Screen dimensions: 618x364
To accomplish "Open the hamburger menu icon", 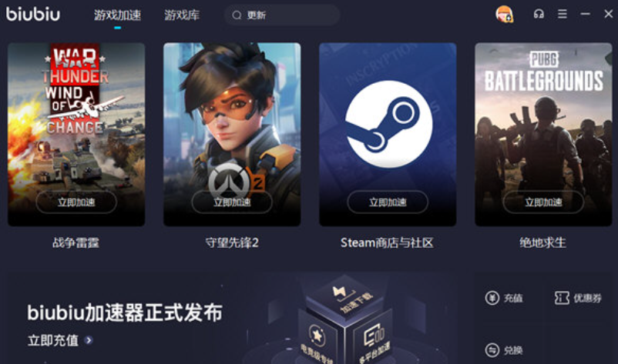I will click(x=563, y=14).
